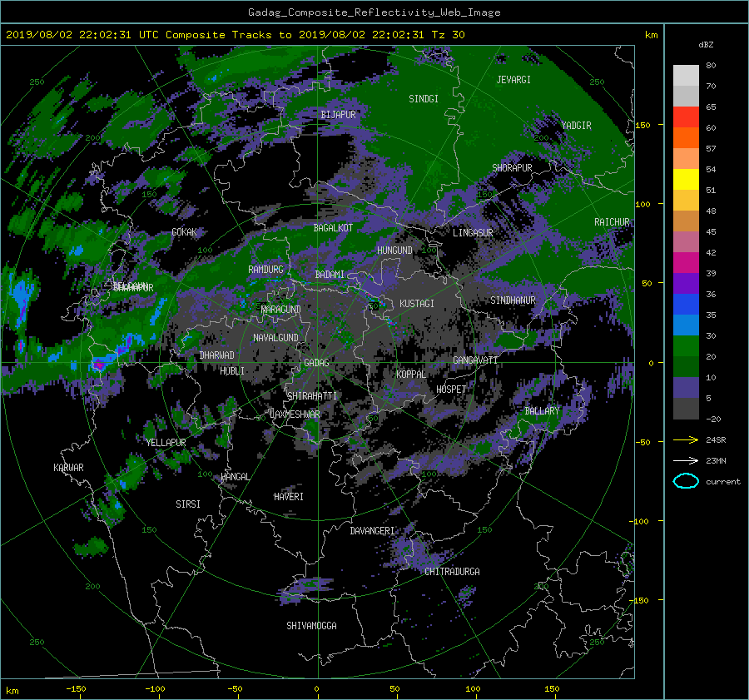Click the DHARWAD city label
749x700 pixels.
point(217,355)
